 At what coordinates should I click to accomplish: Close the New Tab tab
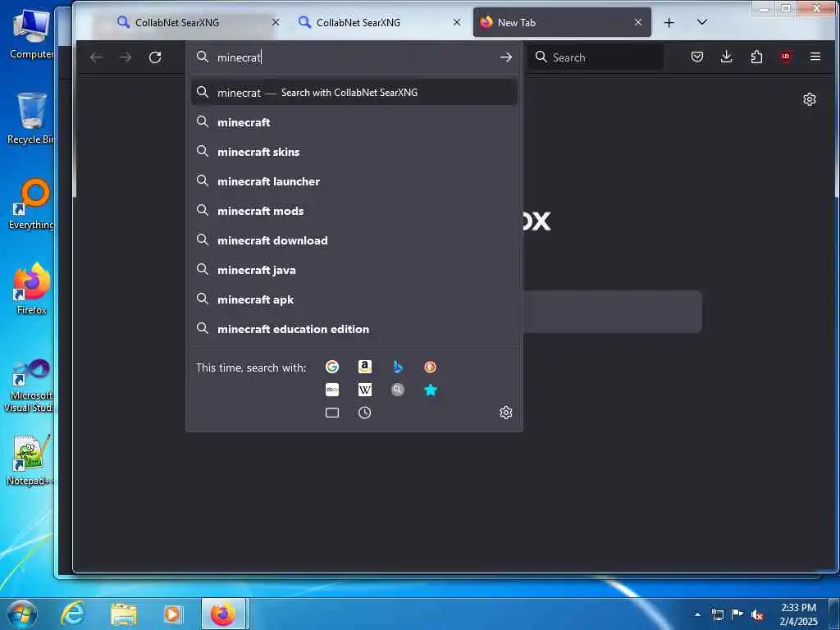(x=638, y=22)
